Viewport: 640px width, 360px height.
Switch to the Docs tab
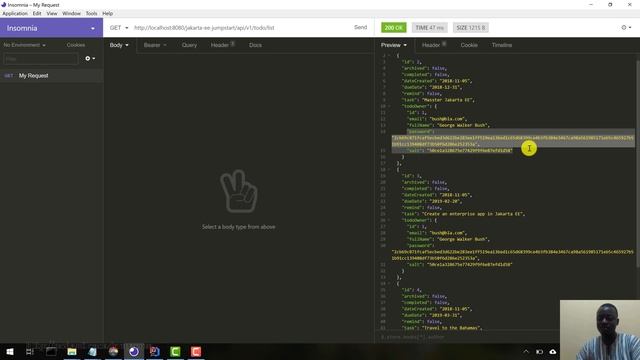click(256, 45)
